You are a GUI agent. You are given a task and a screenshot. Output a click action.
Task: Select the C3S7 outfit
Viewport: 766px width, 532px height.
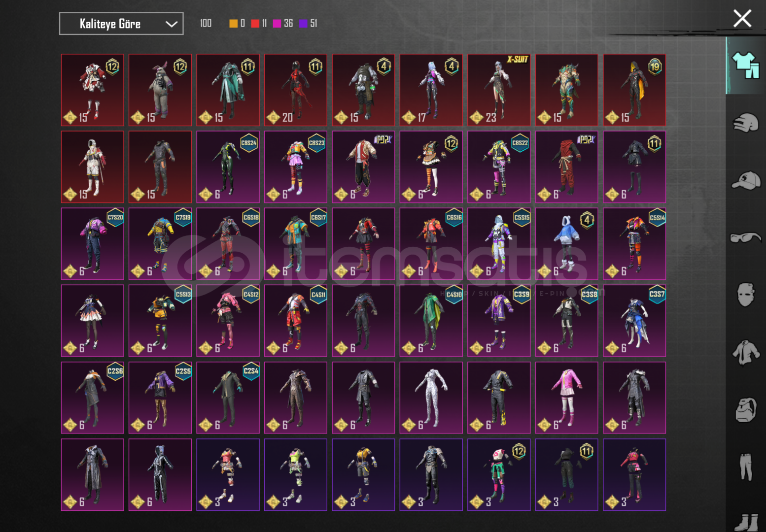click(634, 321)
